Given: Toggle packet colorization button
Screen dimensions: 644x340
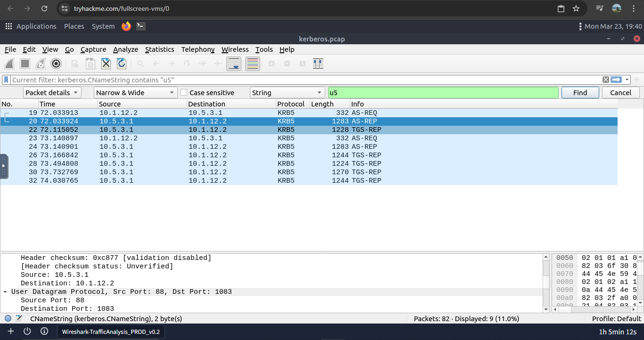Looking at the screenshot, I should tap(253, 64).
